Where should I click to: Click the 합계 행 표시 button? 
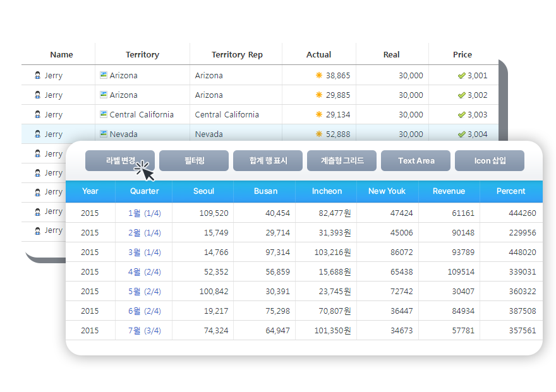268,161
